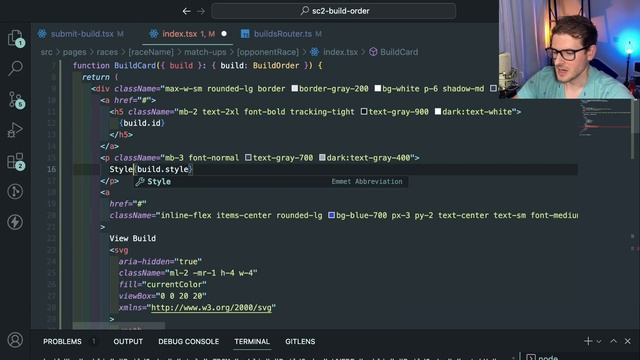This screenshot has width=640, height=360.
Task: Open the Explorer view in activity bar
Action: pos(15,38)
